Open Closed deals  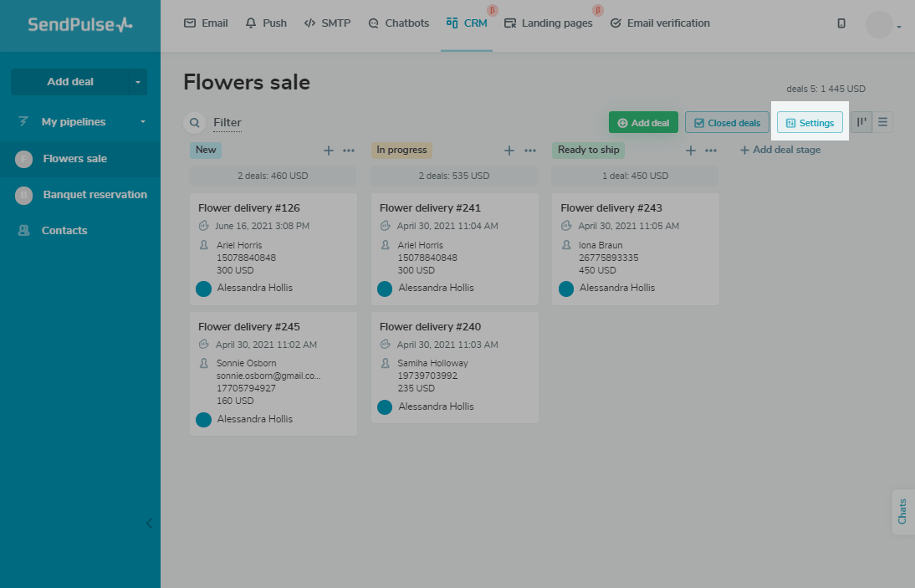click(727, 123)
